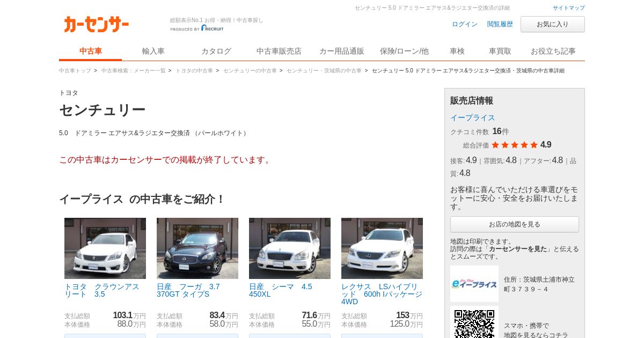
Task: Click 地図を見るならコチラ text
Action: [x=536, y=335]
